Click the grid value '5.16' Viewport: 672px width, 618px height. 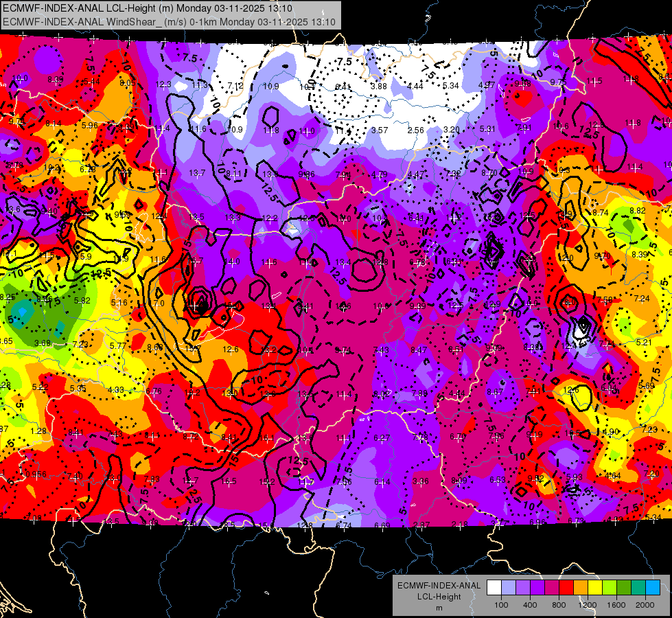[x=119, y=302]
